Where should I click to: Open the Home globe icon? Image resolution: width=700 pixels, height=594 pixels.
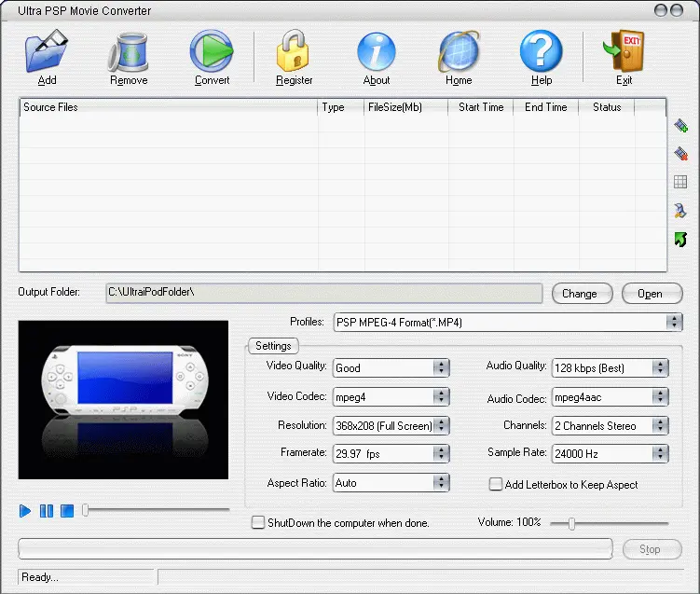459,52
